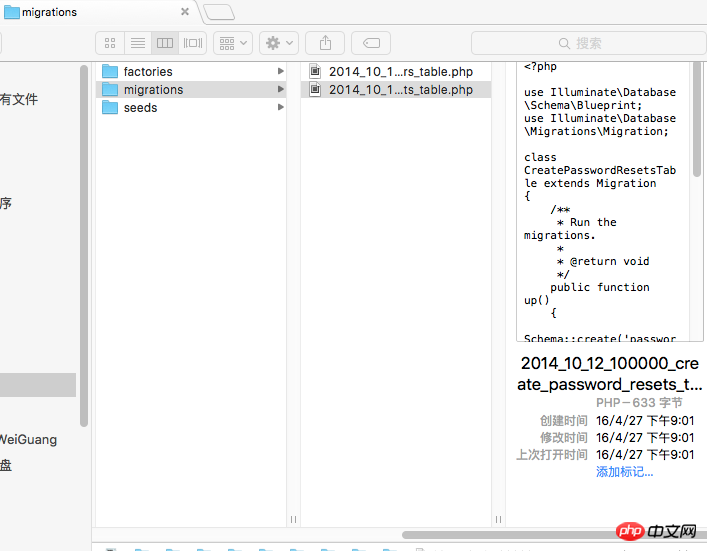Click the 上次打开时间 date value
The width and height of the screenshot is (707, 551).
point(645,455)
